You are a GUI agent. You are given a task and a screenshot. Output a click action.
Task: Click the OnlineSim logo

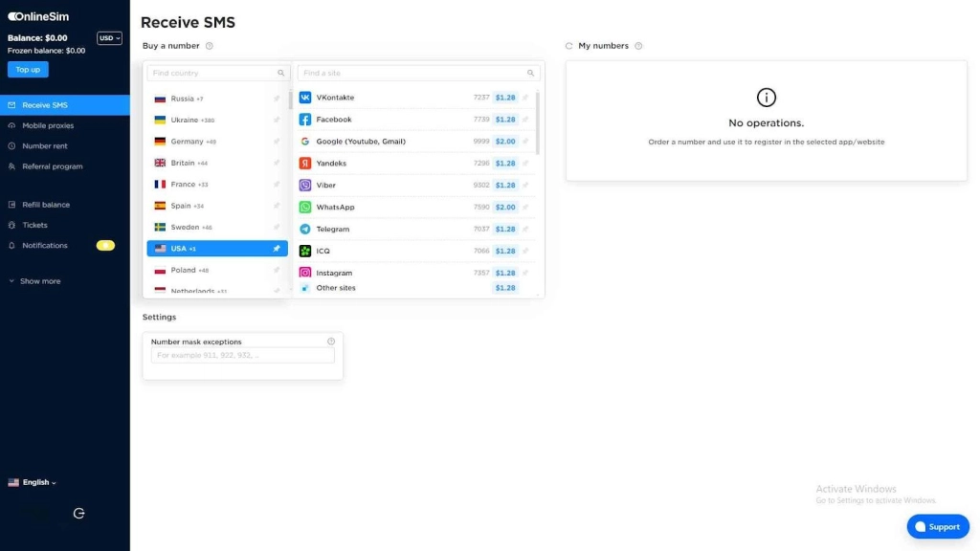point(38,17)
